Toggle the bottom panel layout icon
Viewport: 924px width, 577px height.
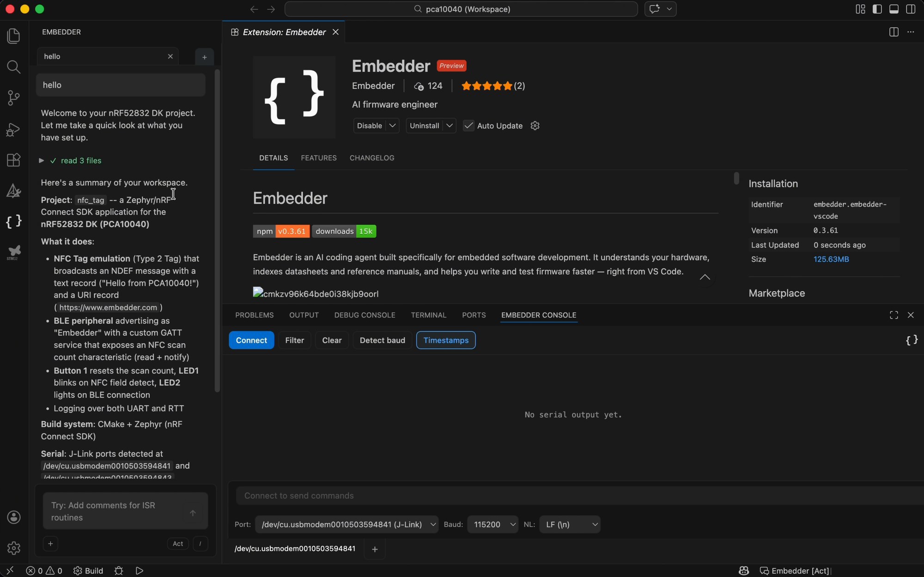tap(894, 9)
